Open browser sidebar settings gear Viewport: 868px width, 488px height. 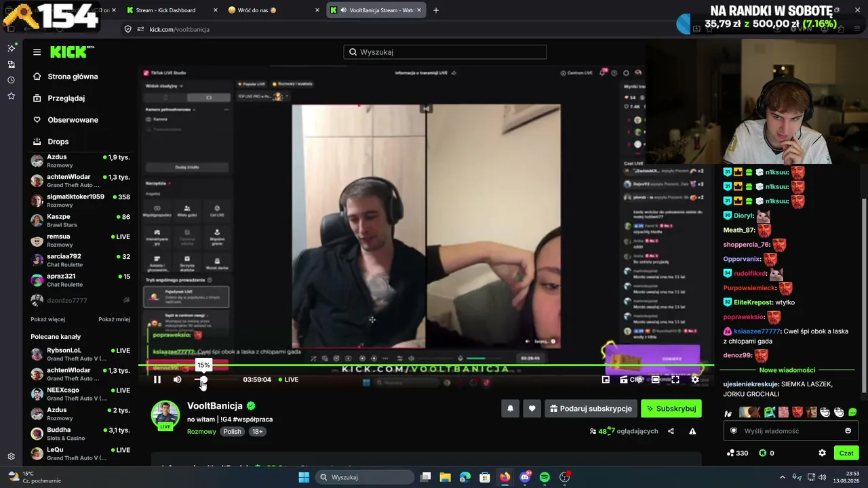(12, 456)
